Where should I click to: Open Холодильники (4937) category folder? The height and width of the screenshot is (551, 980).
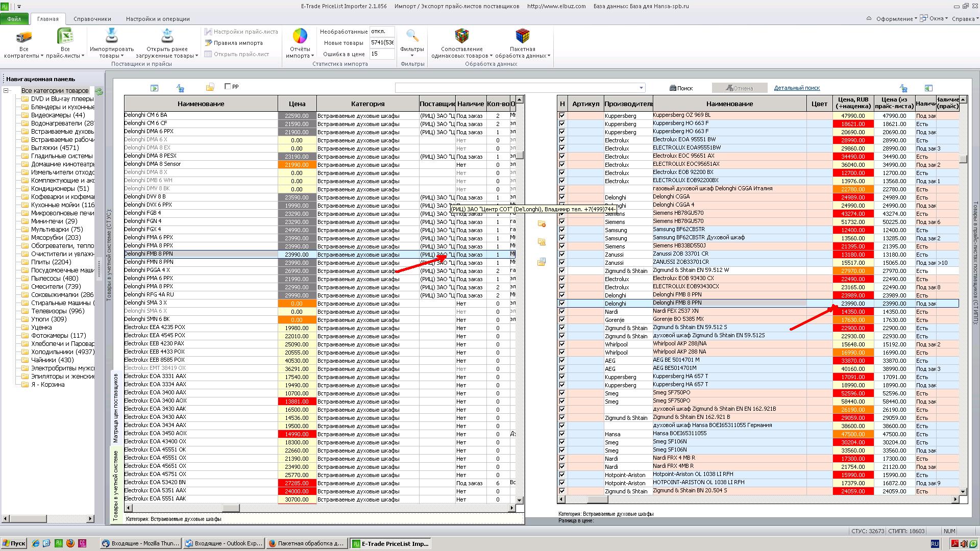tap(58, 352)
